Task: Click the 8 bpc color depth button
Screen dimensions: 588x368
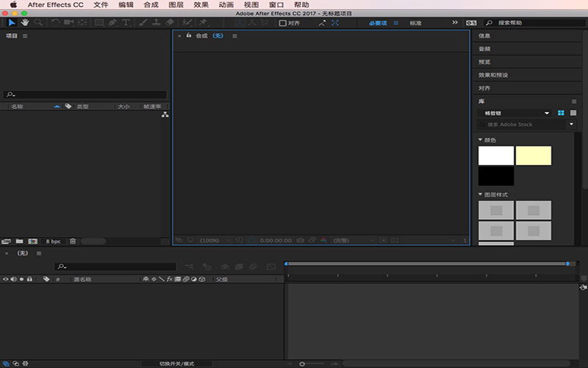Action: 53,241
